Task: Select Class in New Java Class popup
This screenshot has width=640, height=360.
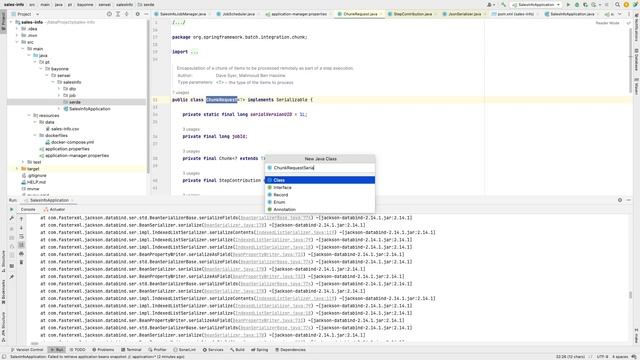Action: [320, 180]
